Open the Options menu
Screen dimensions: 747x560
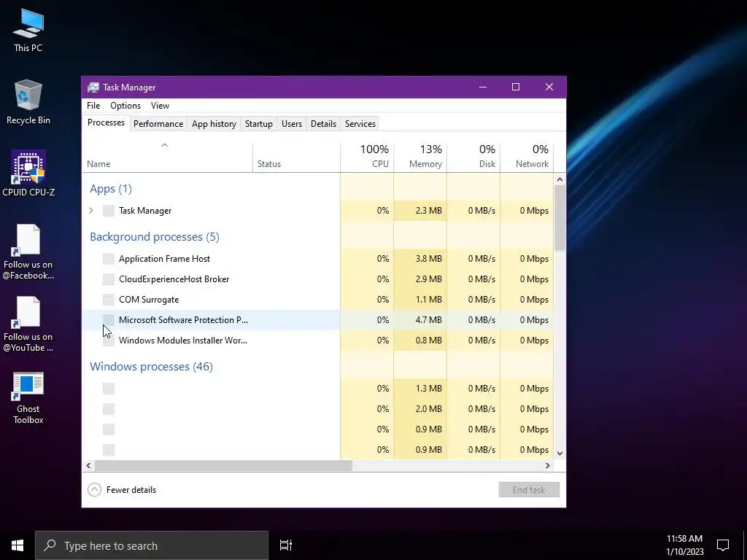click(125, 106)
